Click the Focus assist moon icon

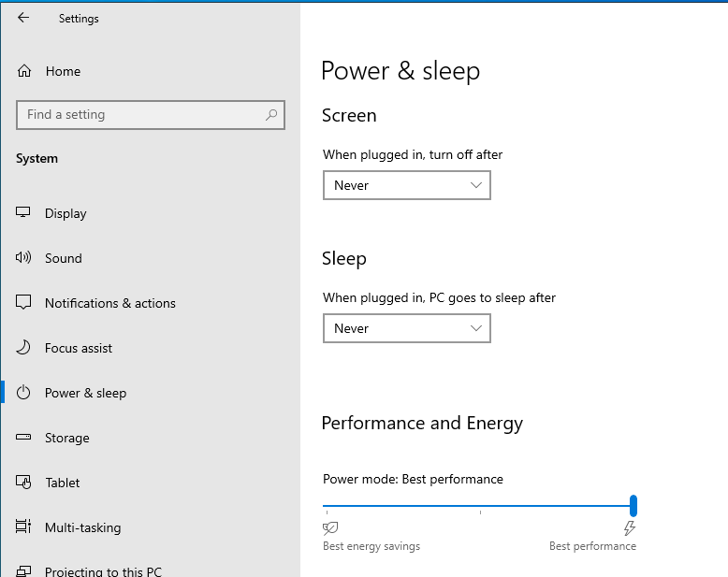pos(23,347)
